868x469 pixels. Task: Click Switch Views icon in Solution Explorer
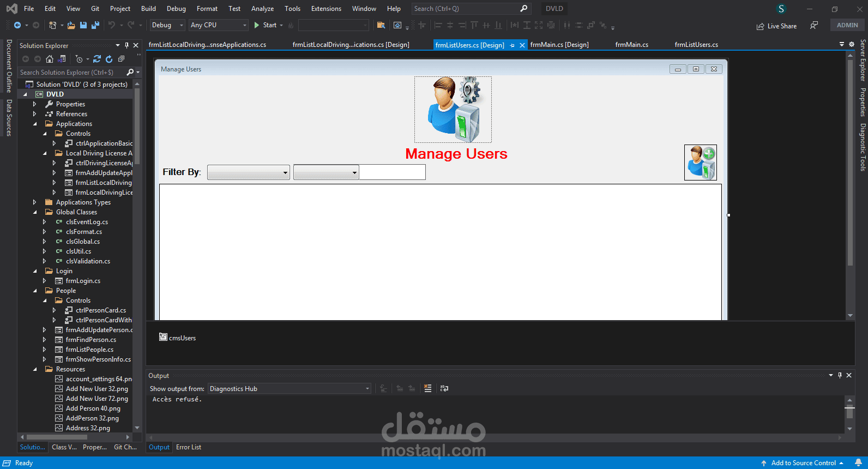pyautogui.click(x=62, y=59)
